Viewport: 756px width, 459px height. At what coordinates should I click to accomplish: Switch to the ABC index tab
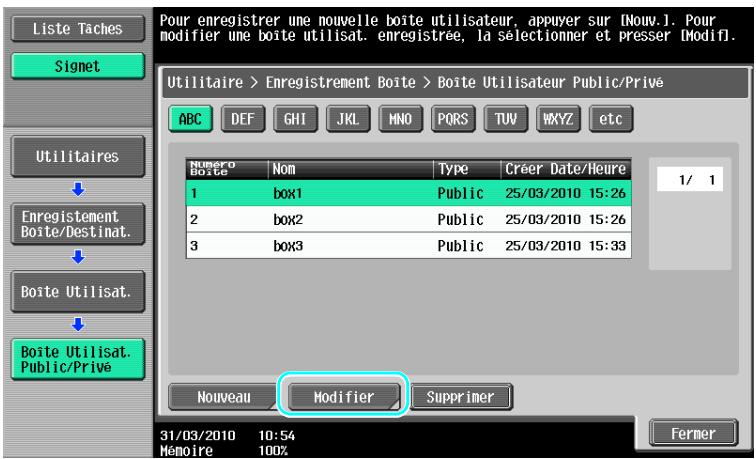(190, 119)
